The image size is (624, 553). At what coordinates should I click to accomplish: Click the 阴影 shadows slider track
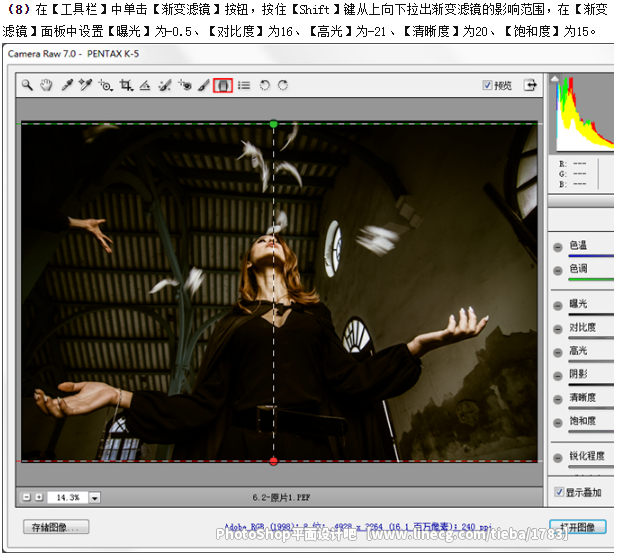[591, 385]
